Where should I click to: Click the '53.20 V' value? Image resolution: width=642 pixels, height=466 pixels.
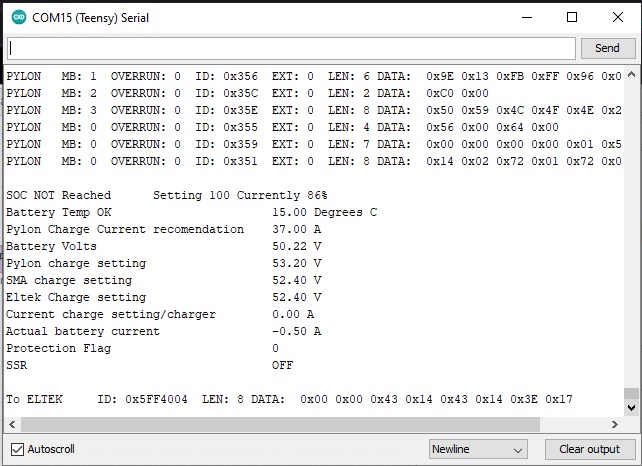click(x=296, y=263)
